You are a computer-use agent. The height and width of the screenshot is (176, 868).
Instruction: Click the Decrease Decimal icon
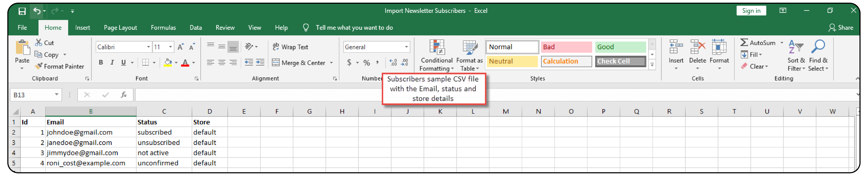point(404,63)
